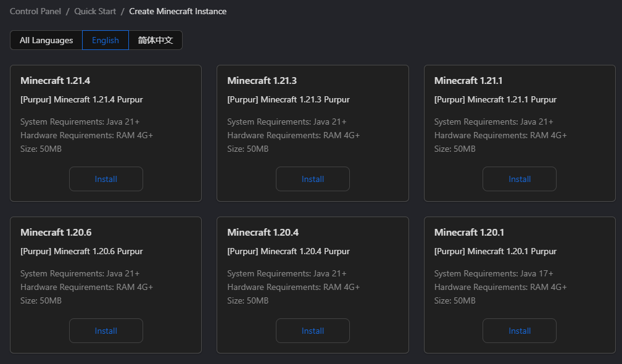Click the [Purpur] Minecraft 1.20.6 Purpur subtitle

81,251
